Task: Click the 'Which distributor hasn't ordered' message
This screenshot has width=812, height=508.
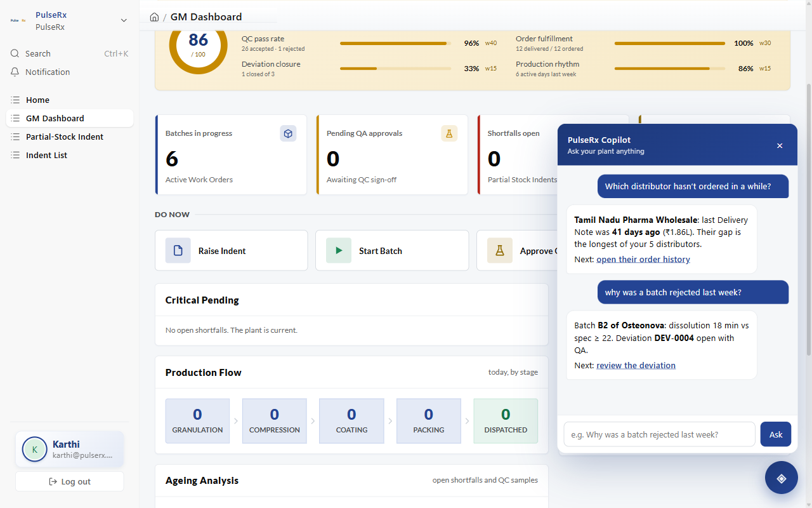Action: pos(693,187)
